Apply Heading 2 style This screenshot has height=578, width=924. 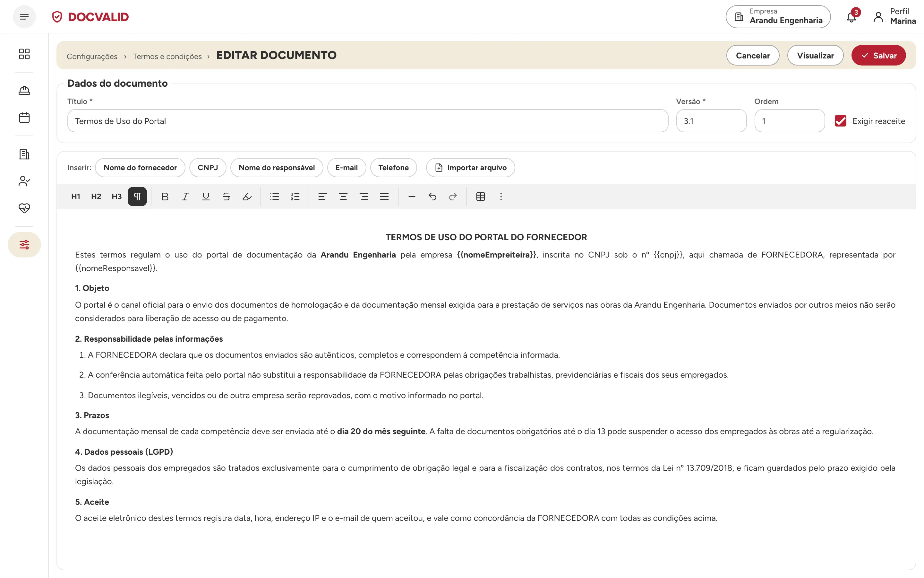click(96, 197)
